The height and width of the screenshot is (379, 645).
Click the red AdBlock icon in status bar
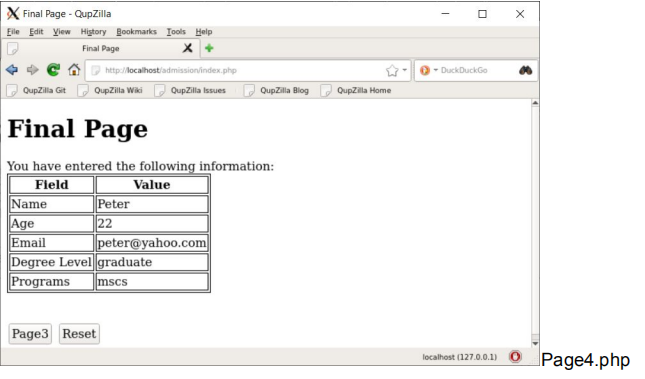tap(515, 356)
